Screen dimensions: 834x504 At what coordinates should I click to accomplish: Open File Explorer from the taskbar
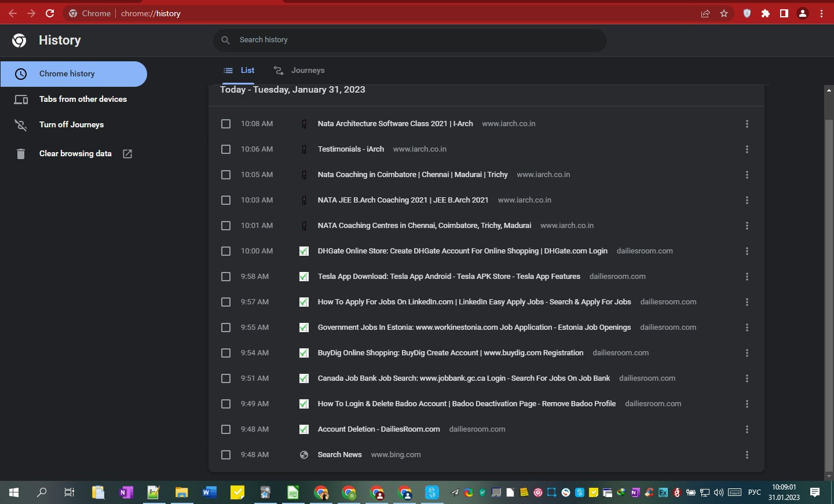point(181,492)
